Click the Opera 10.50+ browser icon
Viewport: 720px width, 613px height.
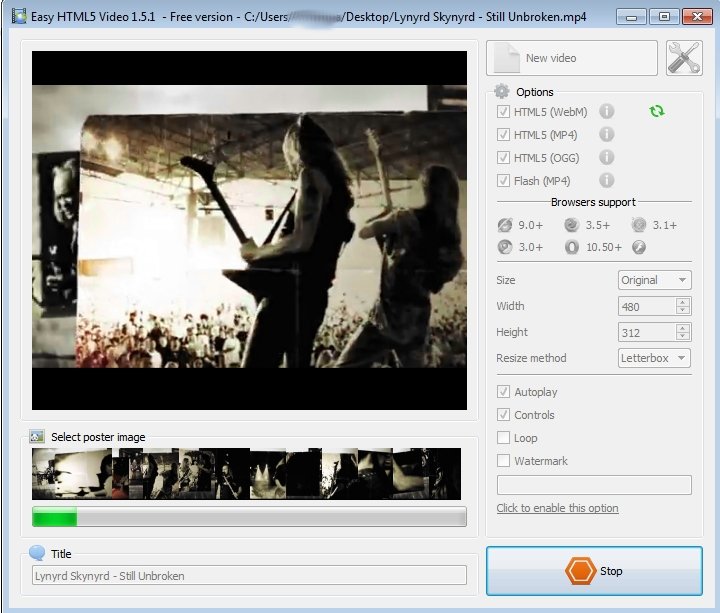point(572,247)
